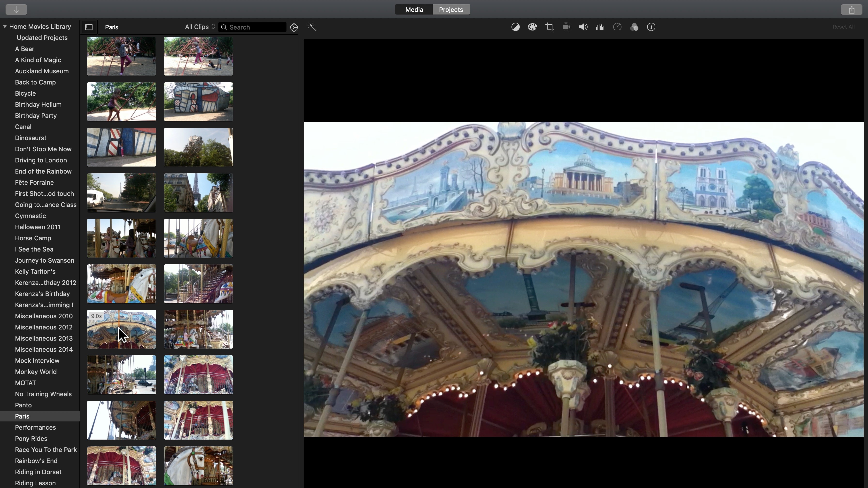Viewport: 868px width, 488px height.
Task: Open noise reduction and equalizer tool
Action: (x=600, y=27)
